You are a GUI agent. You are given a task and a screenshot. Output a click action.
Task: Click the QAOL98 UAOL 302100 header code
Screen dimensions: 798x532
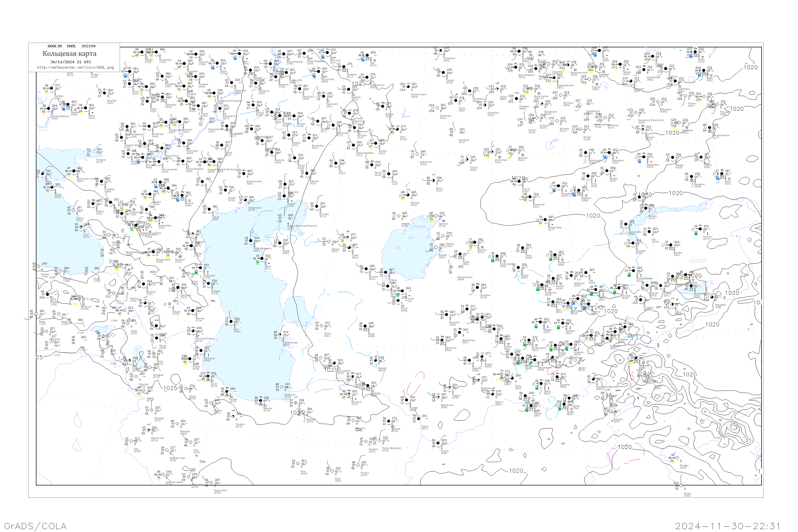(x=72, y=46)
